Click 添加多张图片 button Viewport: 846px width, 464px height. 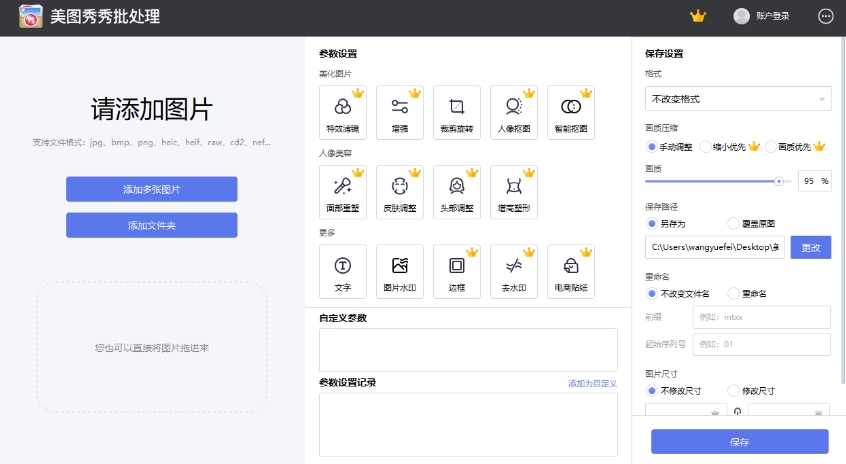152,189
